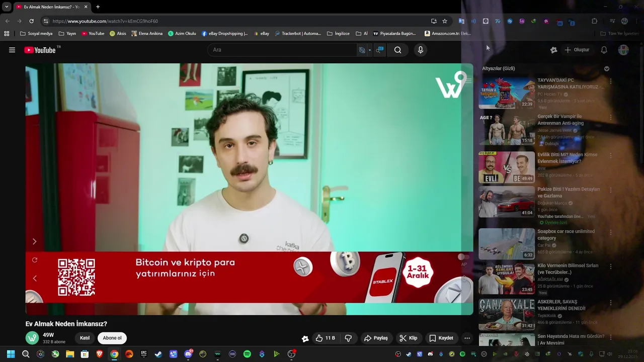
Task: Open Pakize Bitti video thumbnail
Action: click(x=507, y=202)
